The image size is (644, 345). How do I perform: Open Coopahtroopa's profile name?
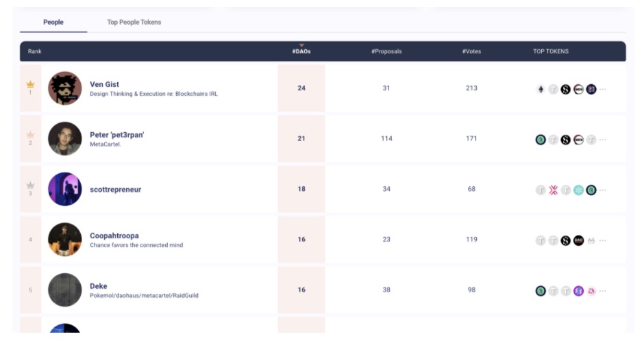[x=114, y=235]
